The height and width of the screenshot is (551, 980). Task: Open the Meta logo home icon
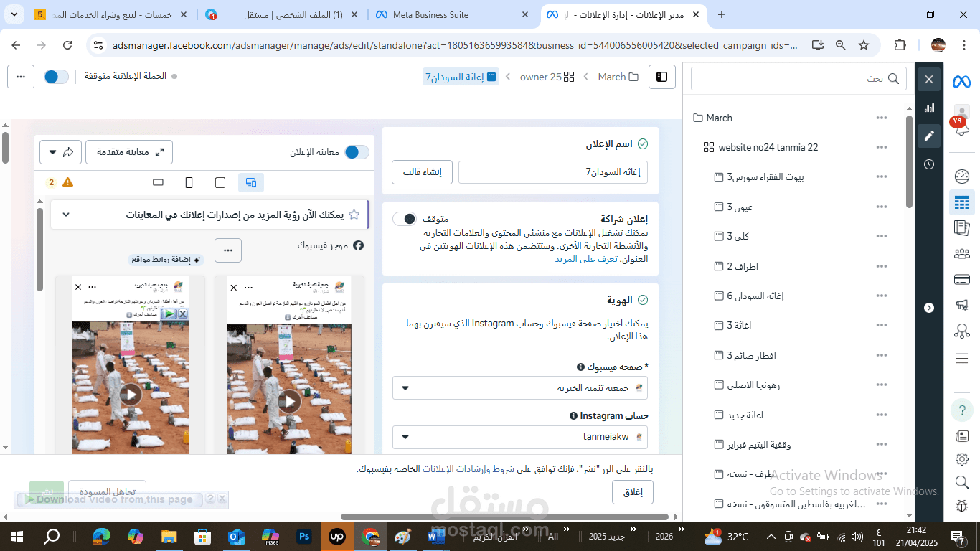961,82
